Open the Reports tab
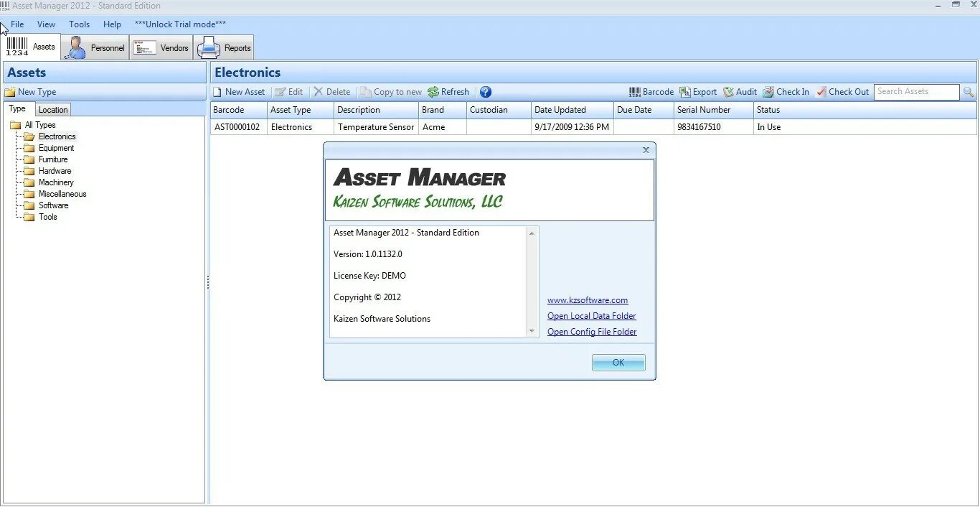Screen dimensions: 980x507 tap(224, 47)
